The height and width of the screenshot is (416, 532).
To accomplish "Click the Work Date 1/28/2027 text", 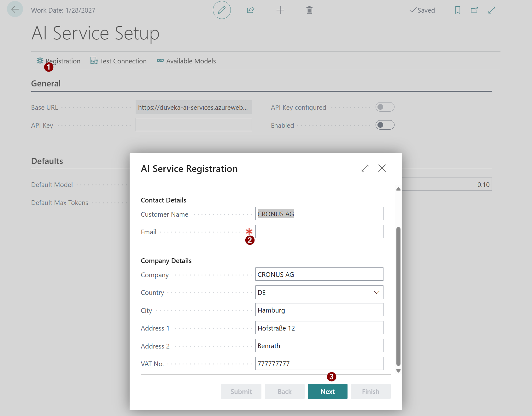I will click(63, 10).
